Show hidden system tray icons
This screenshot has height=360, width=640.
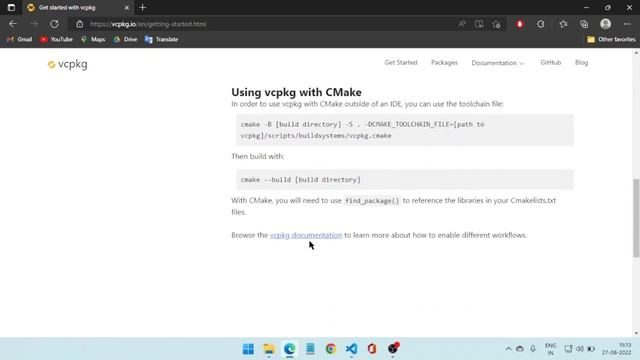coord(508,349)
